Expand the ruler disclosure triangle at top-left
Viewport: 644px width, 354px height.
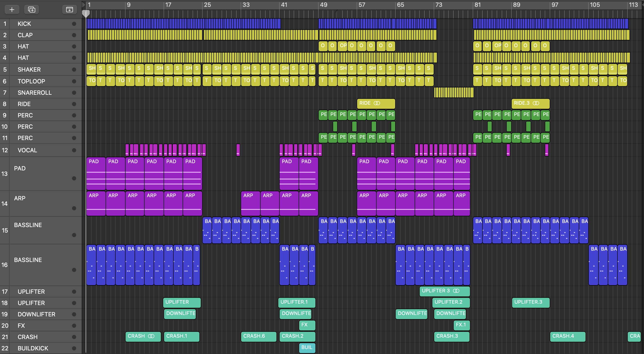pyautogui.click(x=83, y=5)
